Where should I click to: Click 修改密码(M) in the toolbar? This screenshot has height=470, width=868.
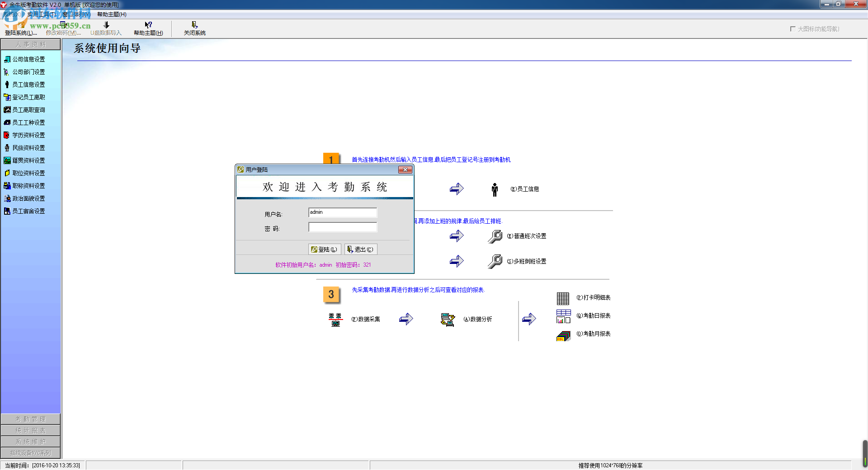(x=63, y=28)
